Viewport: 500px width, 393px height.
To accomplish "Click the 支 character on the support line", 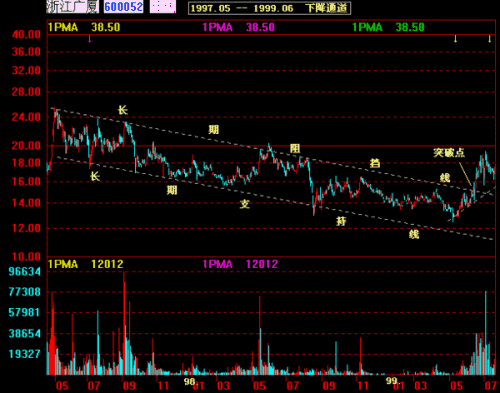I will pos(245,204).
